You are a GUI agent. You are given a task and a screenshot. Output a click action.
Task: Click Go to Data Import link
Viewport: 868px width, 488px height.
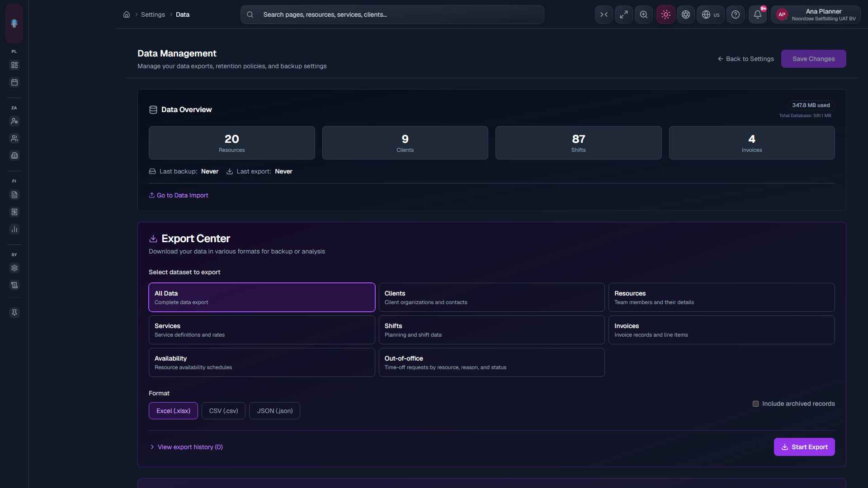tap(179, 195)
